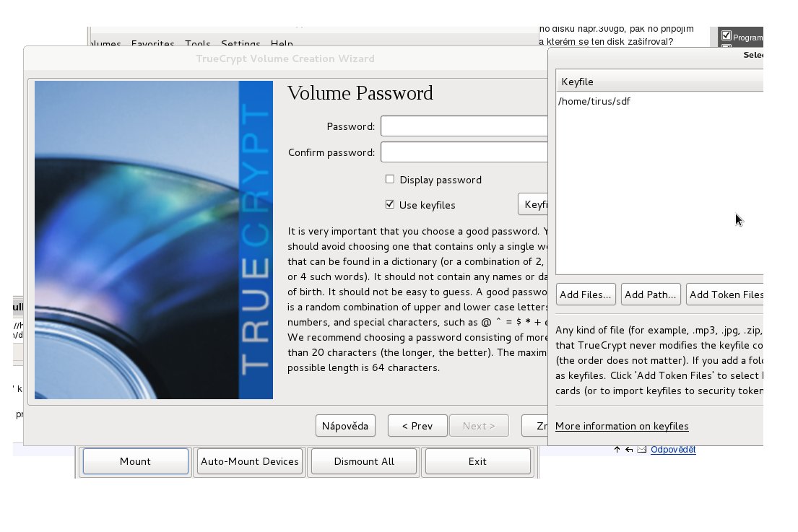Enable the Display password checkbox

pos(390,179)
